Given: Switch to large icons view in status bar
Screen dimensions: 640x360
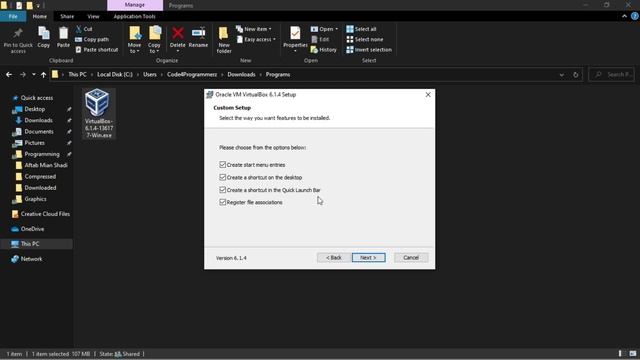Looking at the screenshot, I should pos(633,353).
